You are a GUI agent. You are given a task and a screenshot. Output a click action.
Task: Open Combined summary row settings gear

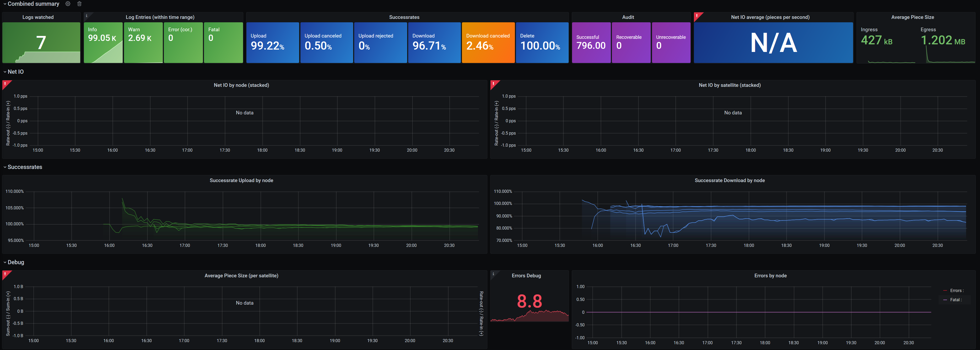[x=68, y=4]
